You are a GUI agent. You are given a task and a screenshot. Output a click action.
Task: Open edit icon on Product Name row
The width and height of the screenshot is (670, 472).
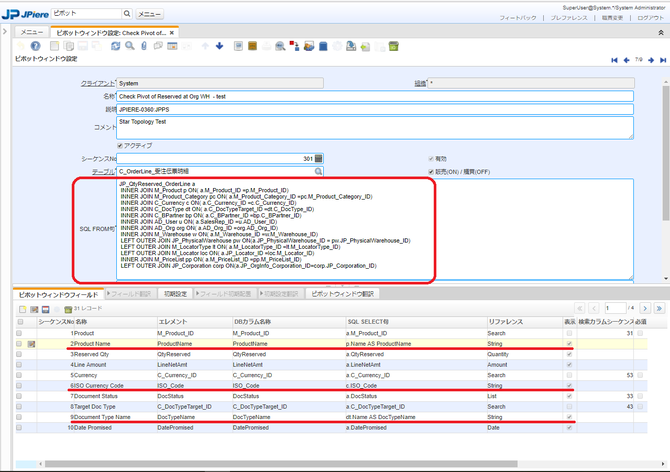click(x=31, y=344)
